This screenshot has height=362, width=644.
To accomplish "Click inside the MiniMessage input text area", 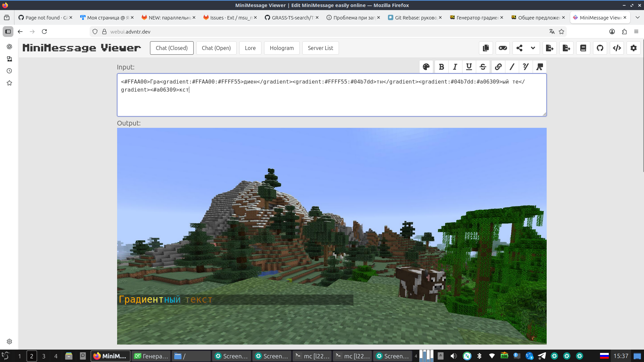I will click(x=331, y=101).
